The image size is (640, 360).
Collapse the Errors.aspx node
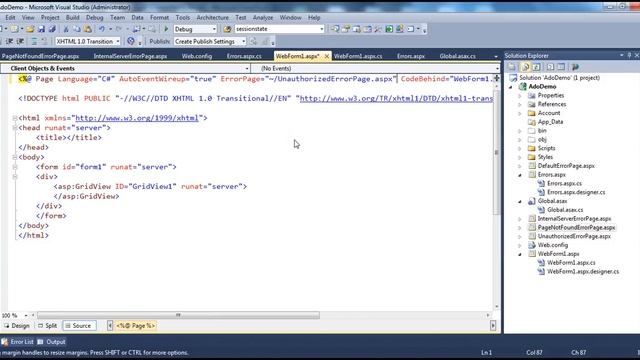click(520, 175)
